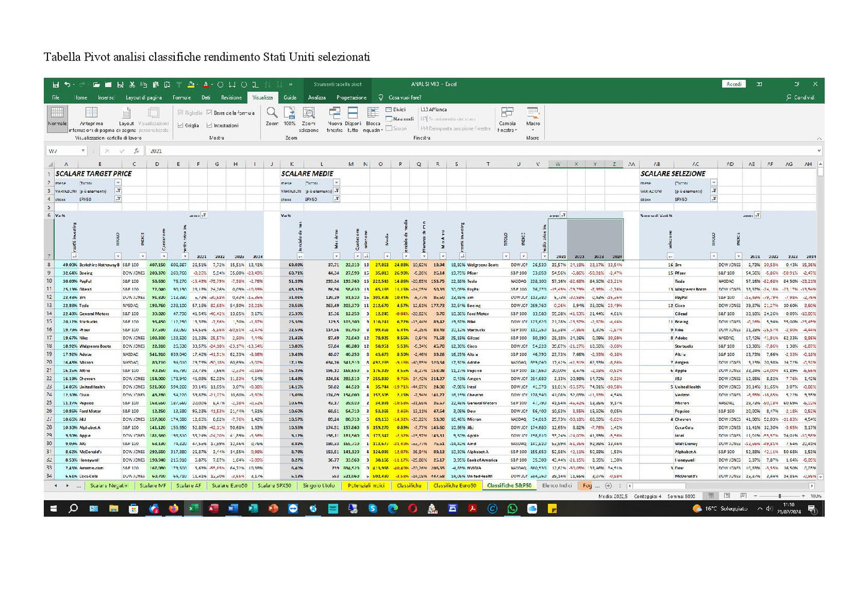The width and height of the screenshot is (868, 613).
Task: Open stoxx filter dropdown in SCALARE MEDIE
Action: pyautogui.click(x=336, y=199)
